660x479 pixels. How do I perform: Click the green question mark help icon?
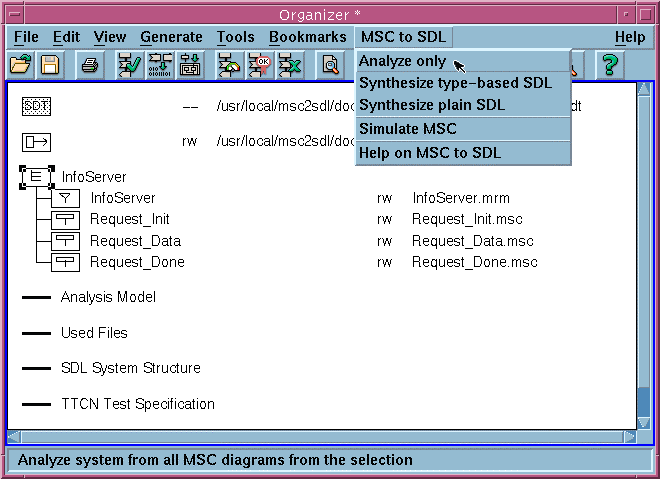[x=610, y=65]
